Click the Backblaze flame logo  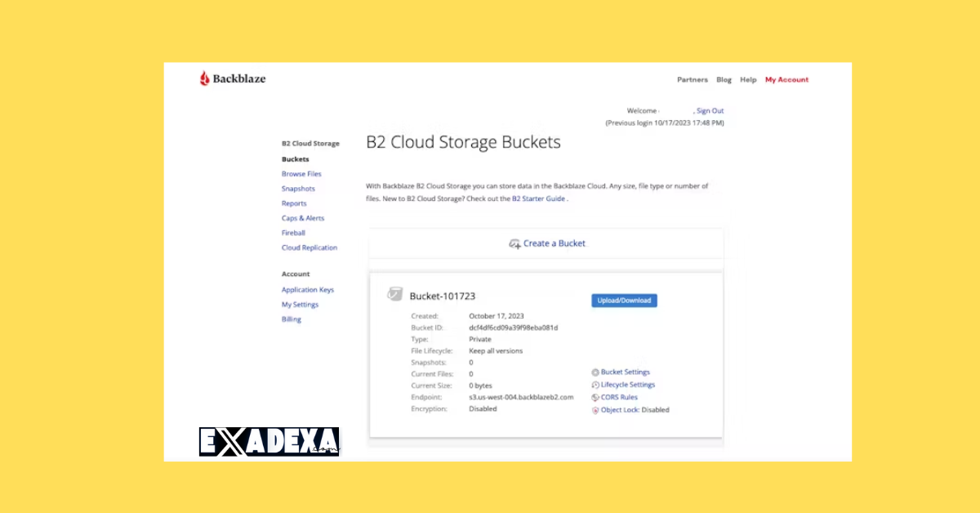(205, 78)
